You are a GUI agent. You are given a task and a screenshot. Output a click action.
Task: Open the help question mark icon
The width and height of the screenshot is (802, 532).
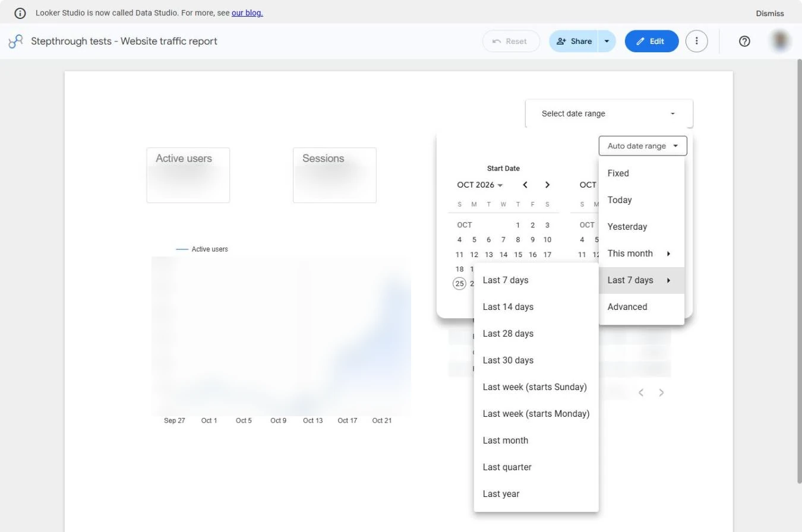744,41
